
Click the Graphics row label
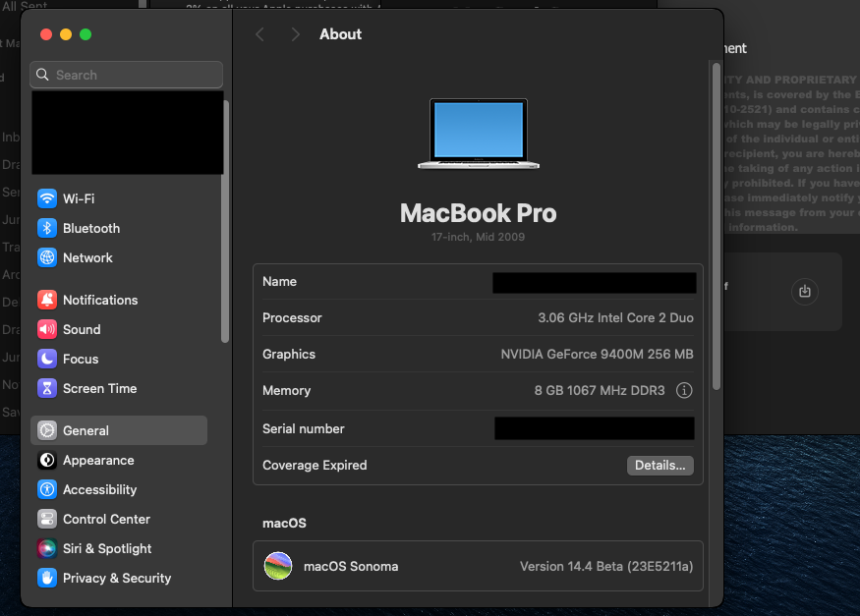point(289,355)
